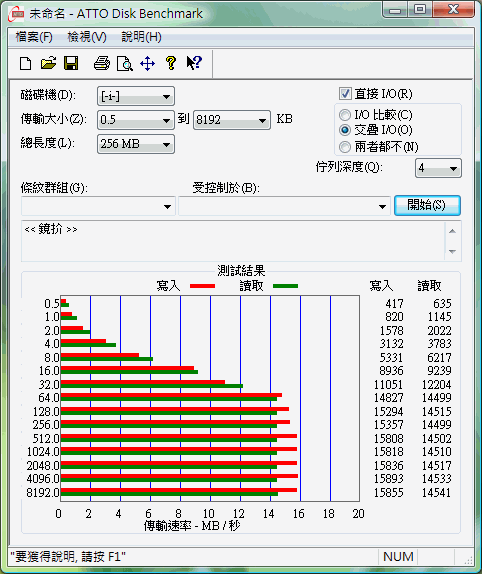Open the 說明(H) menu
Screen dimensions: 482x574
[141, 37]
